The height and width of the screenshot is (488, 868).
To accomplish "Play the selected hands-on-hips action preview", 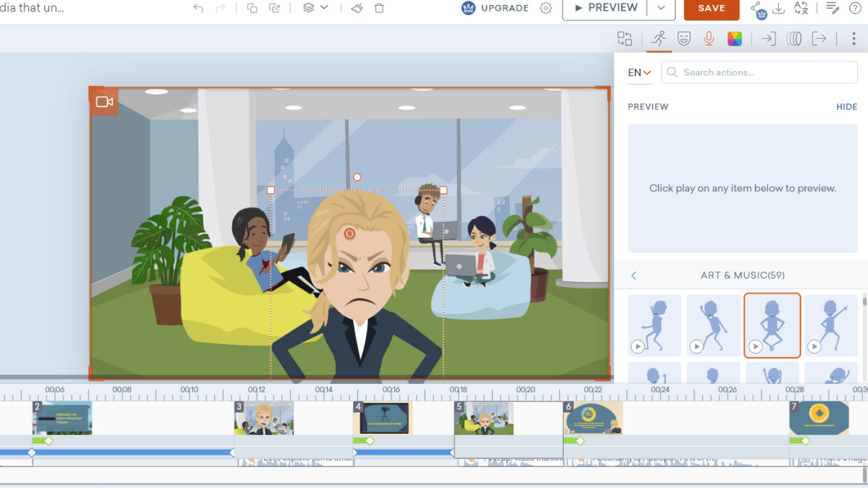I will pos(756,346).
